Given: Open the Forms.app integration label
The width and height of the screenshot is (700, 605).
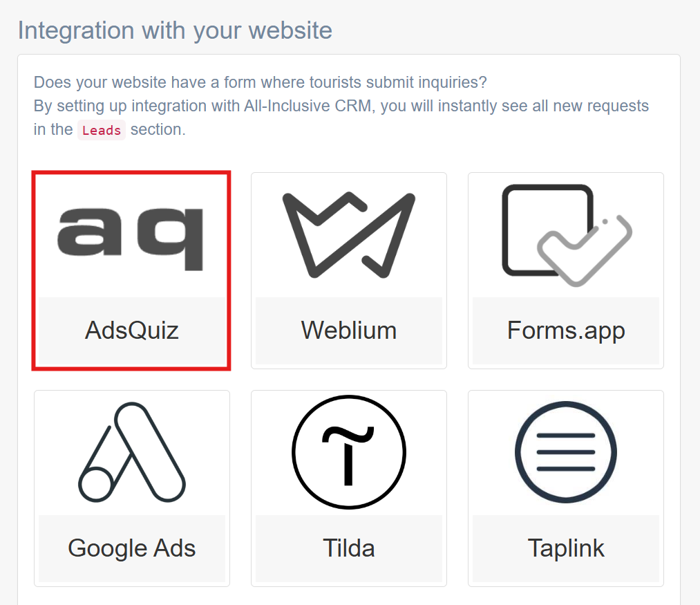Looking at the screenshot, I should pos(566,331).
